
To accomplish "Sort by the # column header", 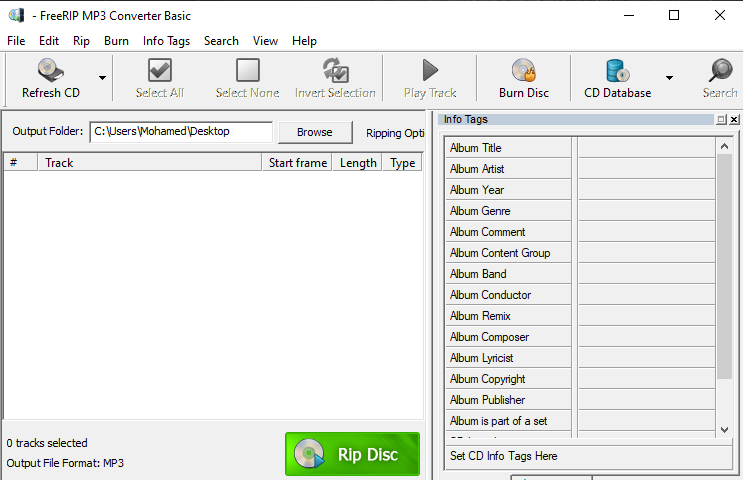I will pyautogui.click(x=20, y=163).
